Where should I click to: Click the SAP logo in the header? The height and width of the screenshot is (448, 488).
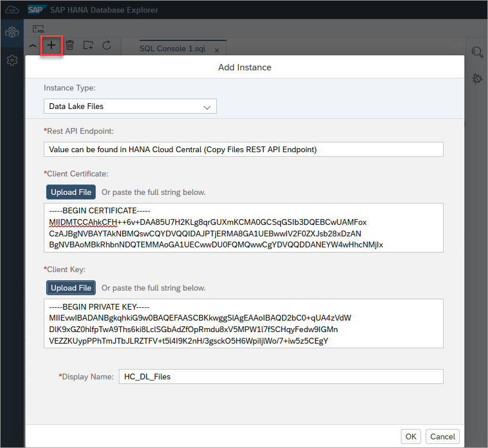click(37, 10)
